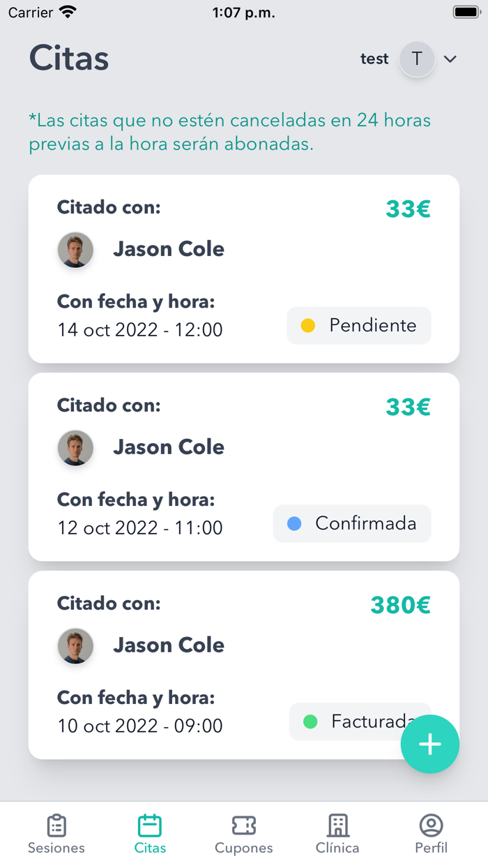Tap the battery indicator in status bar
The height and width of the screenshot is (868, 488).
tap(465, 10)
